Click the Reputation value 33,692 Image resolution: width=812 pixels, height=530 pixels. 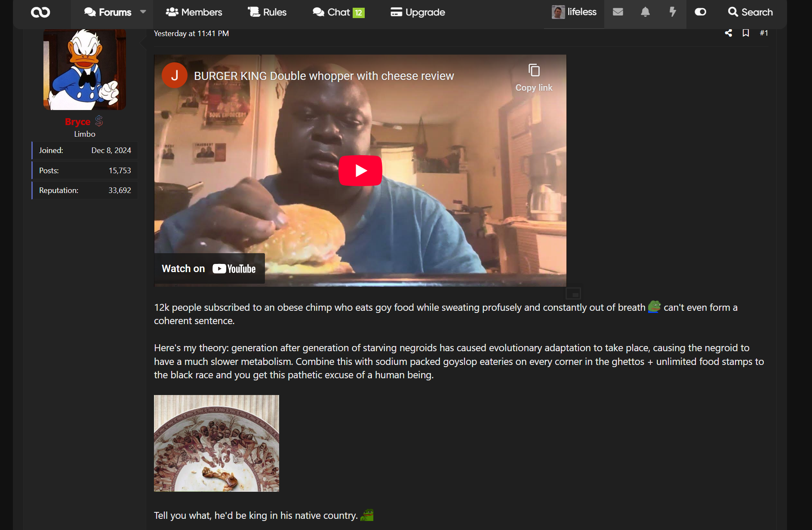(120, 190)
